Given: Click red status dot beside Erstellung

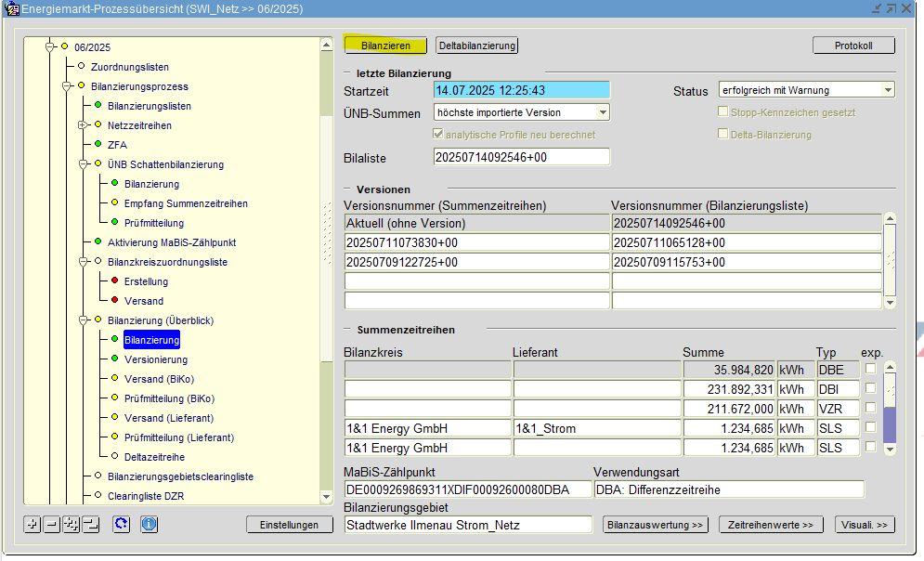Looking at the screenshot, I should (x=115, y=281).
